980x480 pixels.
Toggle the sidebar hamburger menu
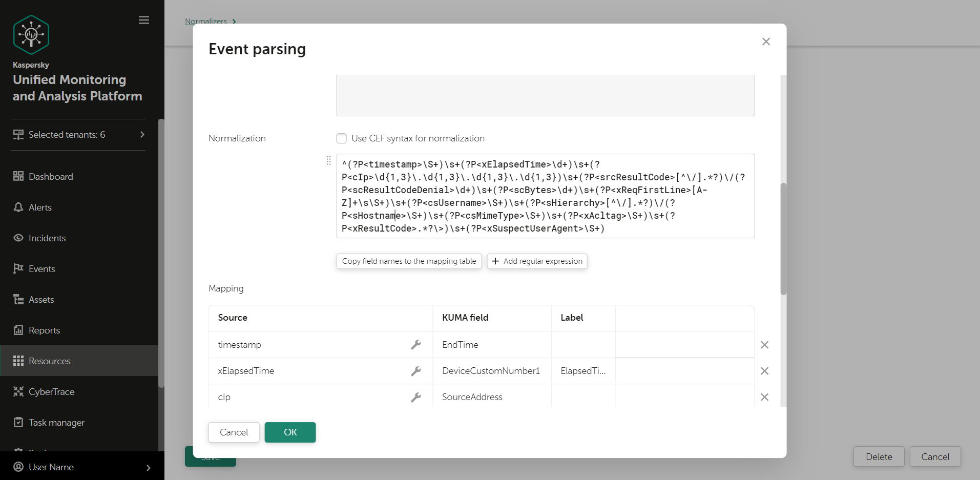(x=144, y=20)
